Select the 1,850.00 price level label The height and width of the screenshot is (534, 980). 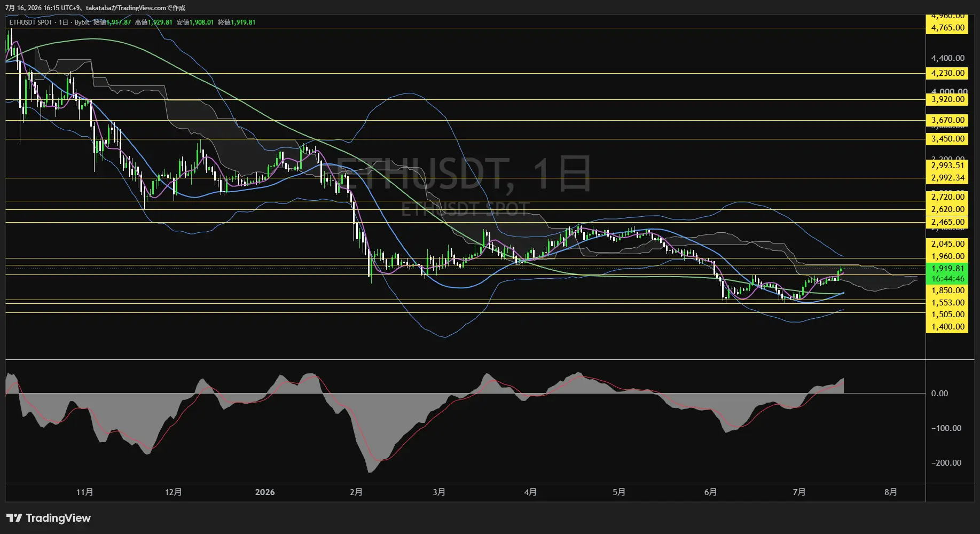point(947,290)
